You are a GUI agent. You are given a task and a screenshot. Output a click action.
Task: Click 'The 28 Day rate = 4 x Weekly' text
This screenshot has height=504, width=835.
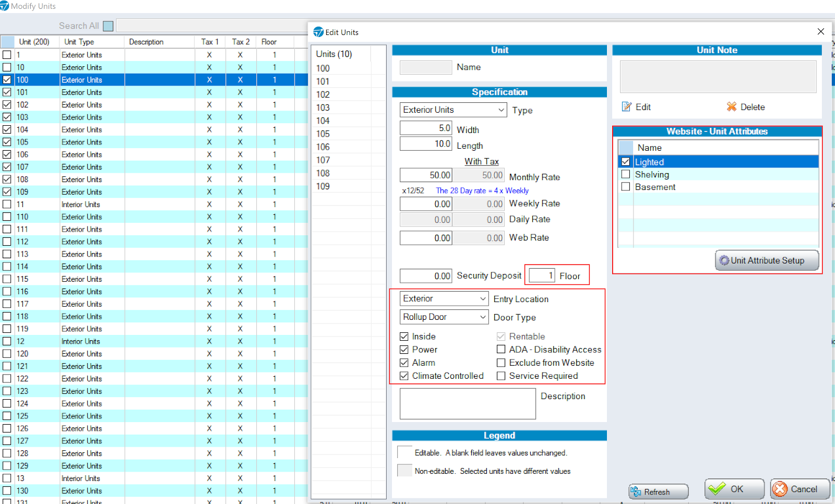482,191
